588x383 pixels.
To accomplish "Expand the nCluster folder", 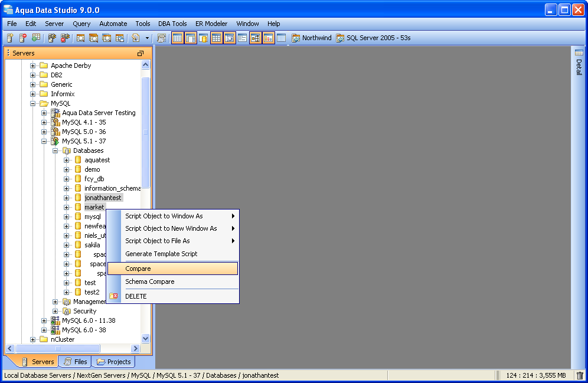I will 32,339.
